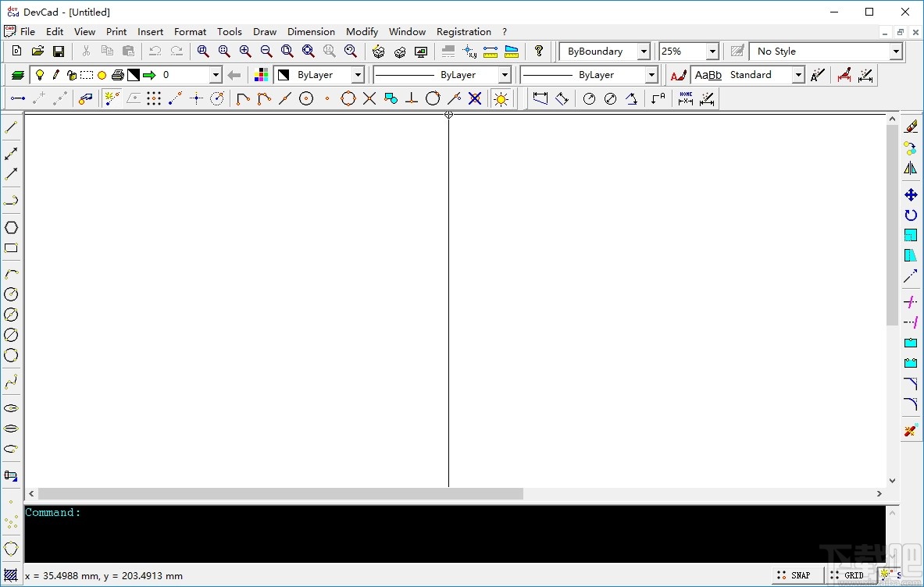Viewport: 924px width, 587px height.
Task: Open the text style editor icon
Action: pyautogui.click(x=678, y=75)
